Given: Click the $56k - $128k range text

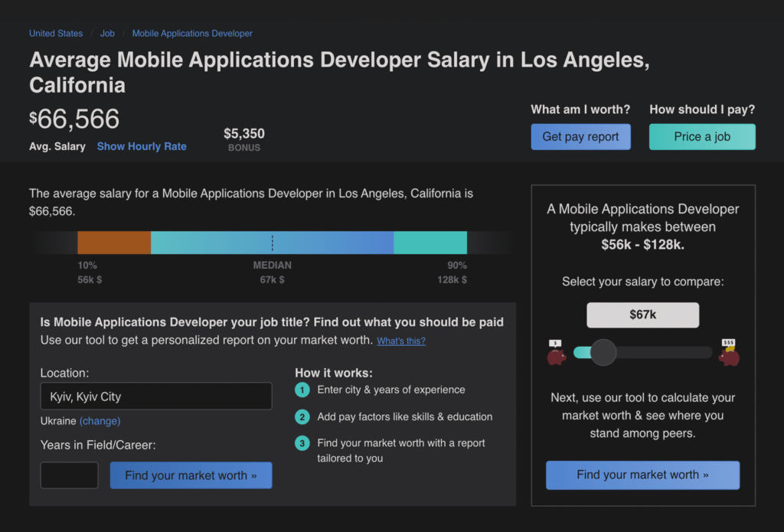Looking at the screenshot, I should [642, 244].
